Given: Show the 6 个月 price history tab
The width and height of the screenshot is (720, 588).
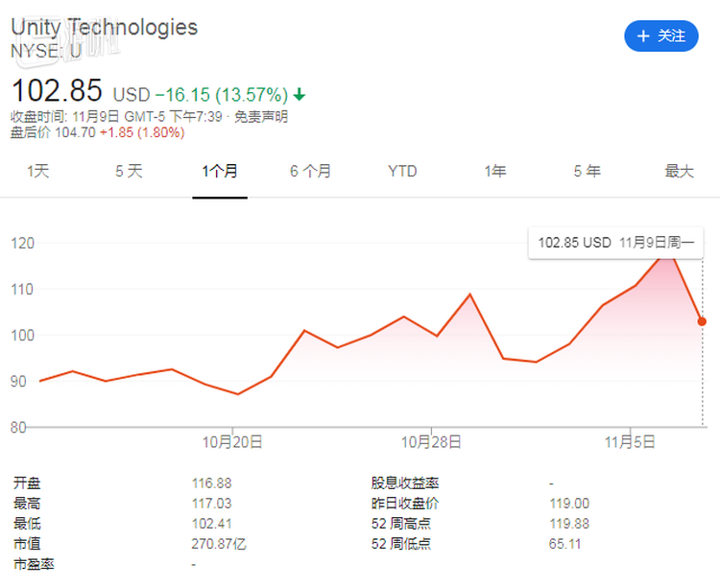Looking at the screenshot, I should (311, 171).
